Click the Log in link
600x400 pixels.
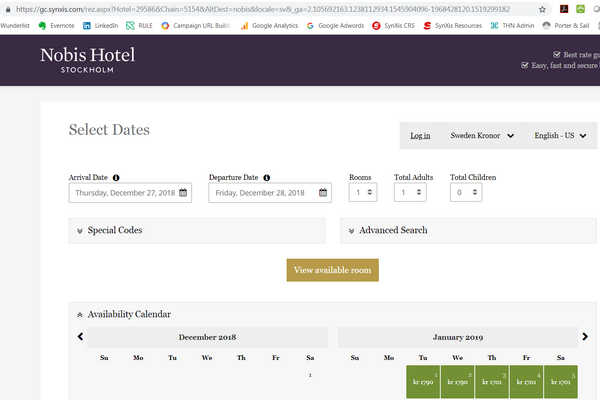(420, 136)
